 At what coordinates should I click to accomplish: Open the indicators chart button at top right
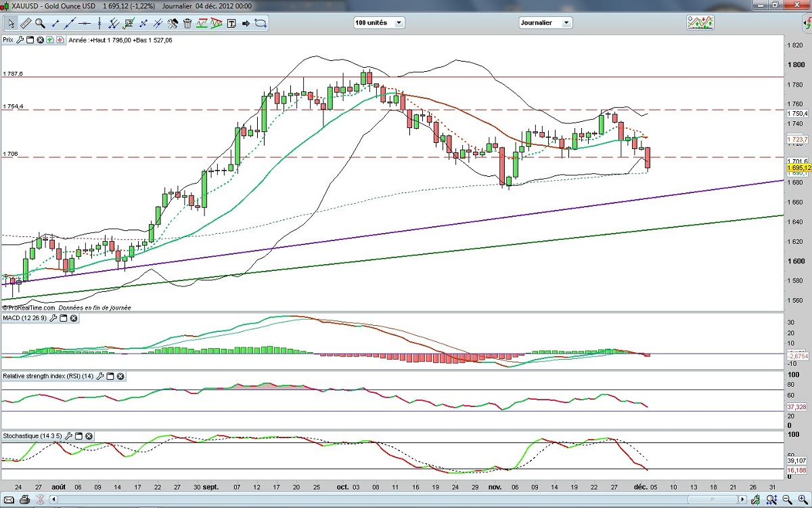click(x=700, y=22)
